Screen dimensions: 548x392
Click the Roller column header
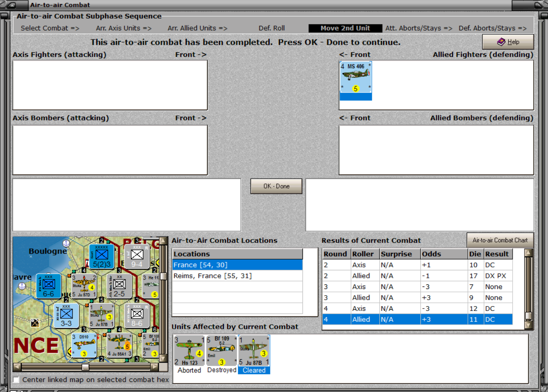coord(364,254)
